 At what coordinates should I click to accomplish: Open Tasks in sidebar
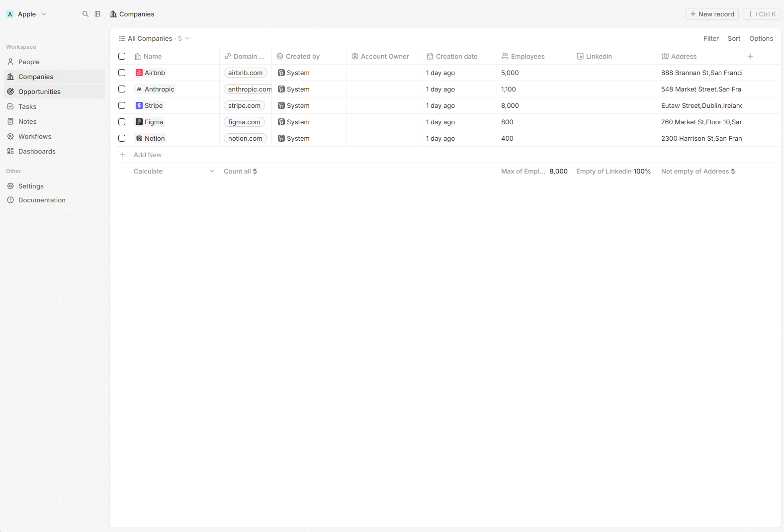coord(55,106)
